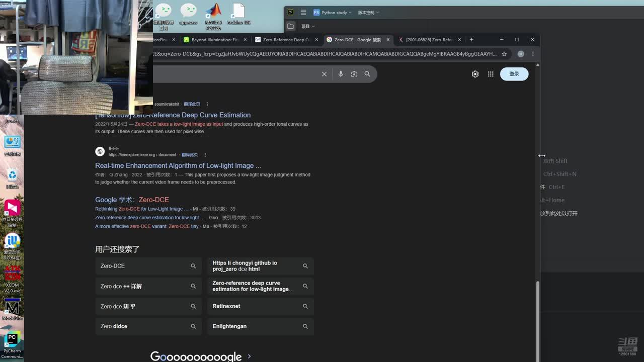Open MATLAB R2022b desktop shortcut
The image size is (644, 362).
tap(213, 16)
